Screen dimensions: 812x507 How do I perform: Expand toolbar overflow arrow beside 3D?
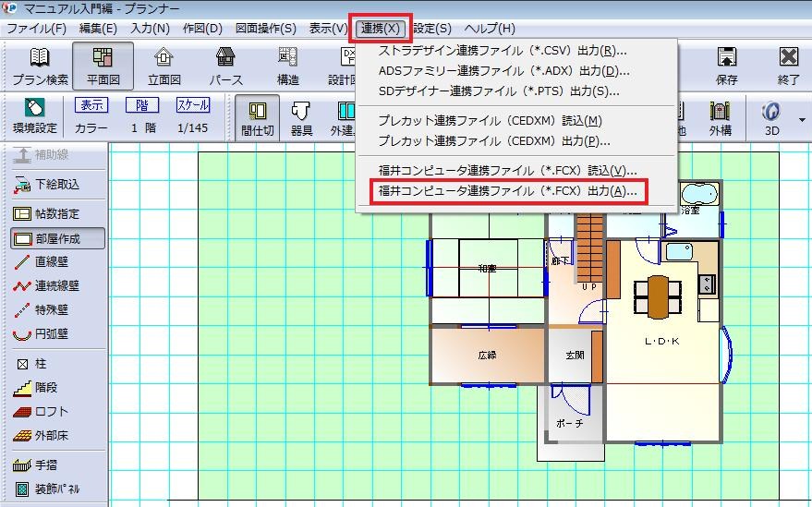802,120
